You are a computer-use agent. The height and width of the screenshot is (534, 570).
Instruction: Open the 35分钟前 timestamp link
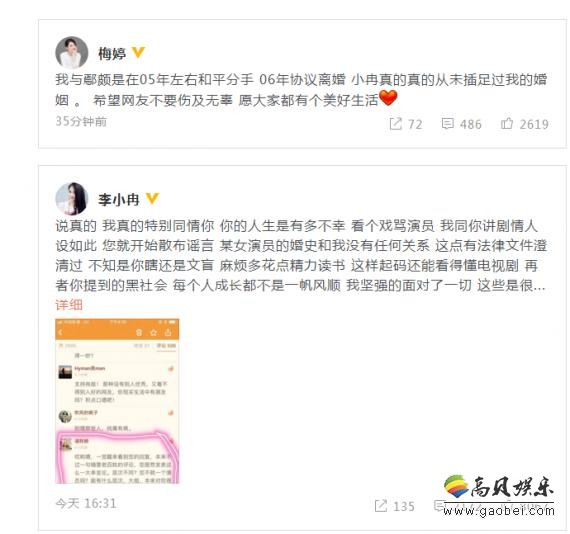(x=81, y=121)
